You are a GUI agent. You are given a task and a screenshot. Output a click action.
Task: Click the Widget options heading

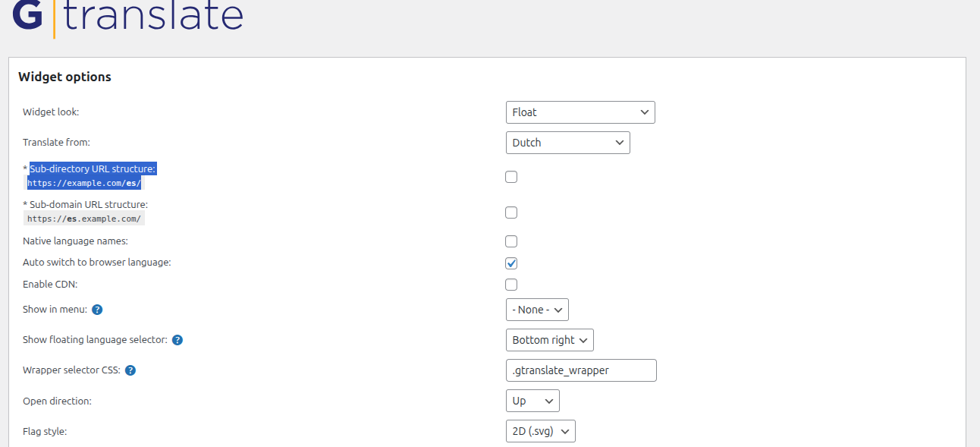point(64,76)
